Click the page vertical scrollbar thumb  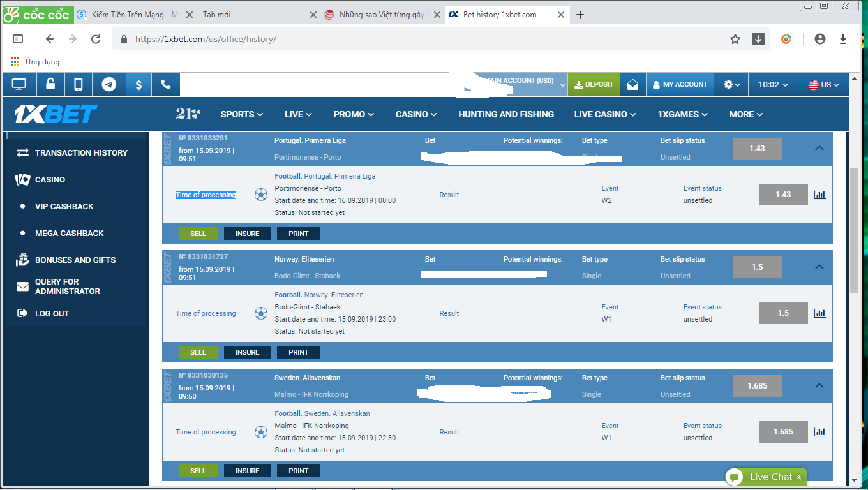click(x=855, y=230)
